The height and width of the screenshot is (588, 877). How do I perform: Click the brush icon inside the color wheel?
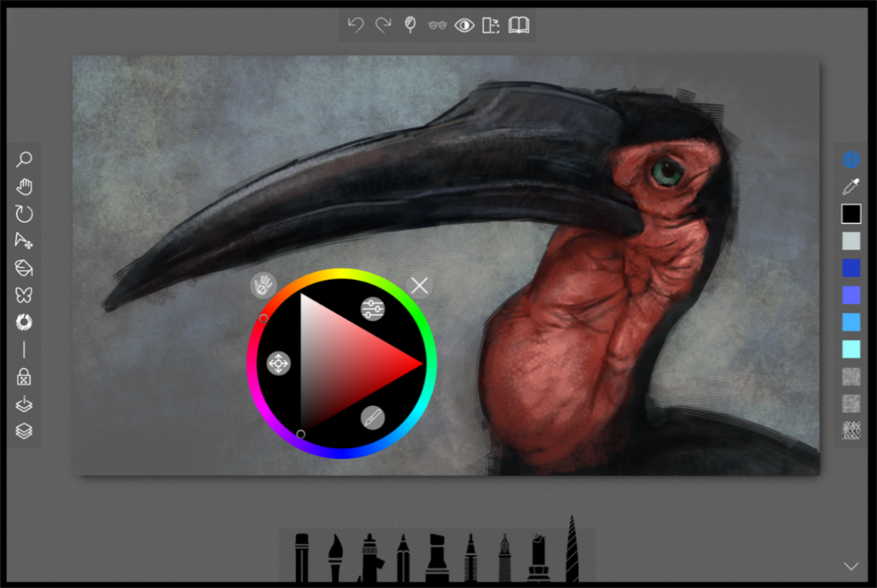[x=373, y=418]
